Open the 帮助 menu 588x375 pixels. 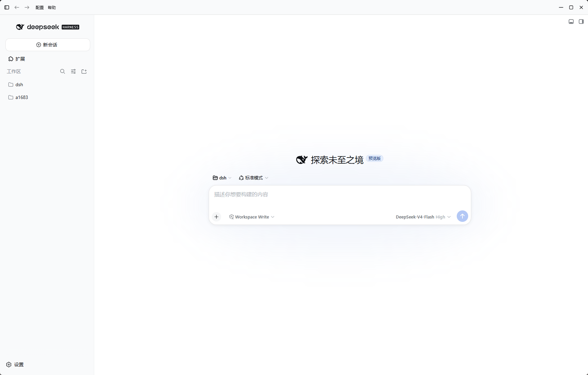click(52, 7)
